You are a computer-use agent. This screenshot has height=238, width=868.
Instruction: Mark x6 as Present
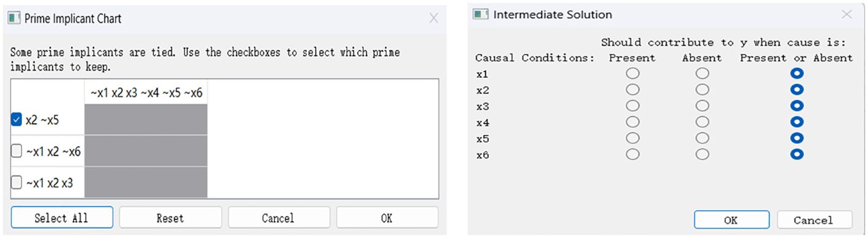[633, 155]
